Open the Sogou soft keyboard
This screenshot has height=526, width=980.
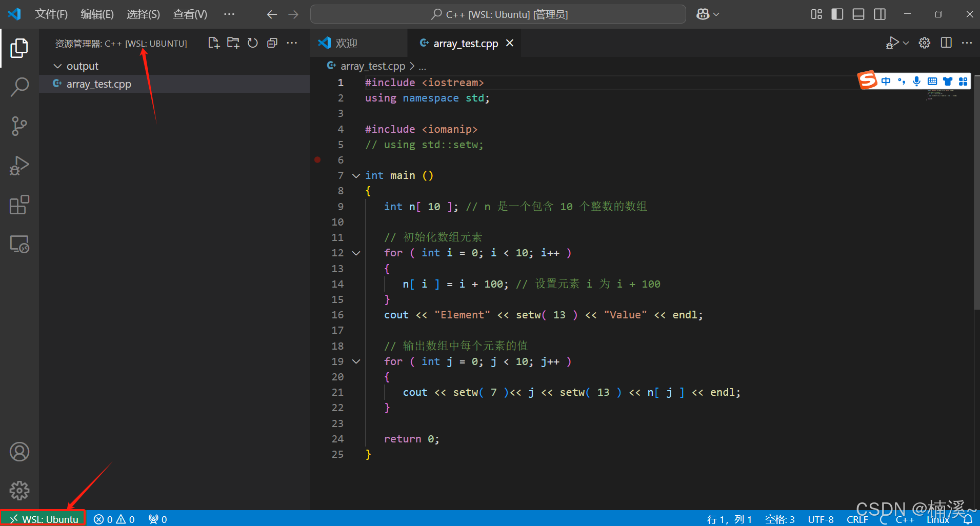pos(932,81)
